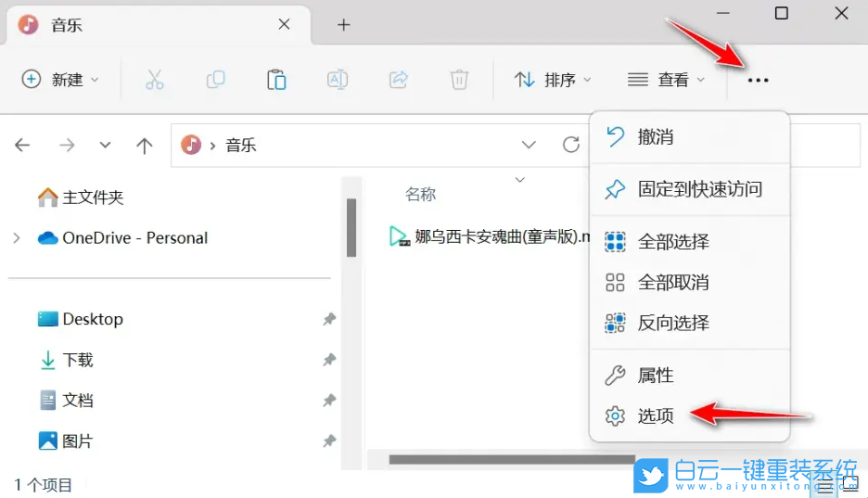Click the Cut scissors icon
This screenshot has width=868, height=498.
click(x=155, y=80)
